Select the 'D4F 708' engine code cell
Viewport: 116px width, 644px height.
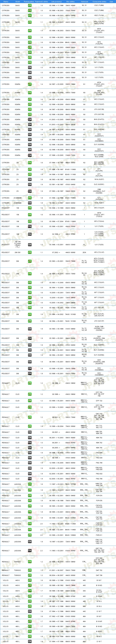(x=99, y=575)
